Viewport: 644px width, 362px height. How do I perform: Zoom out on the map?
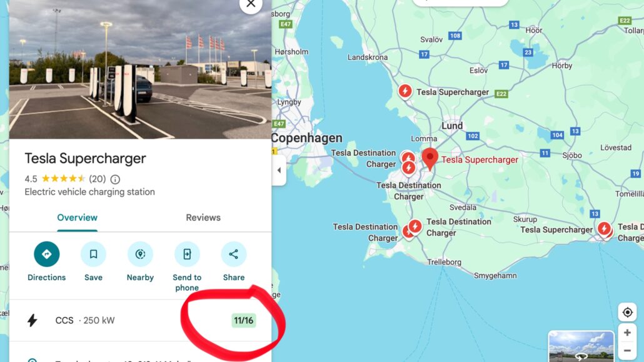pos(627,351)
